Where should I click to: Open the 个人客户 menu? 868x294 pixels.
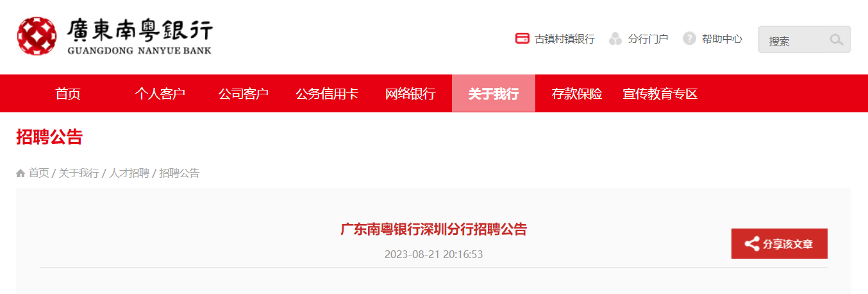click(160, 94)
